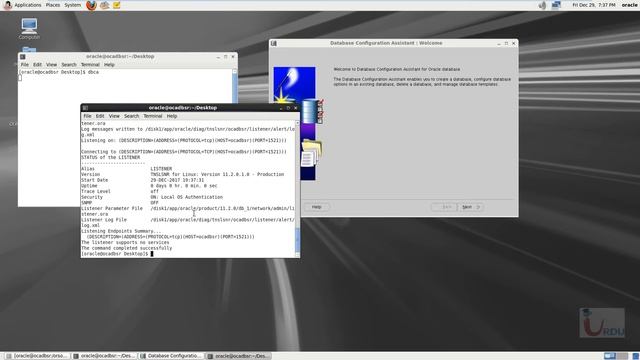Viewport: 640px width, 360px height.
Task: Open View menu in front terminal window
Action: tap(114, 116)
